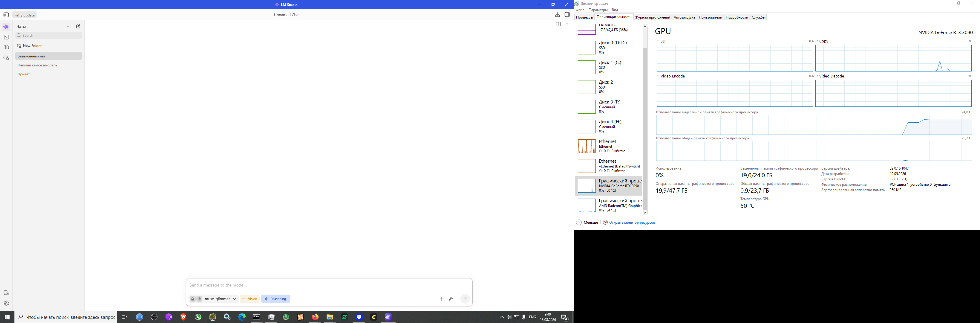
Task: Open the muse-glimmer model selector dropdown
Action: pos(221,299)
